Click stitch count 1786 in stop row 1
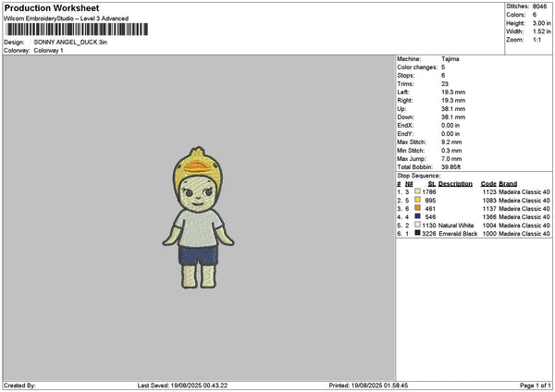The width and height of the screenshot is (555, 392). click(429, 192)
